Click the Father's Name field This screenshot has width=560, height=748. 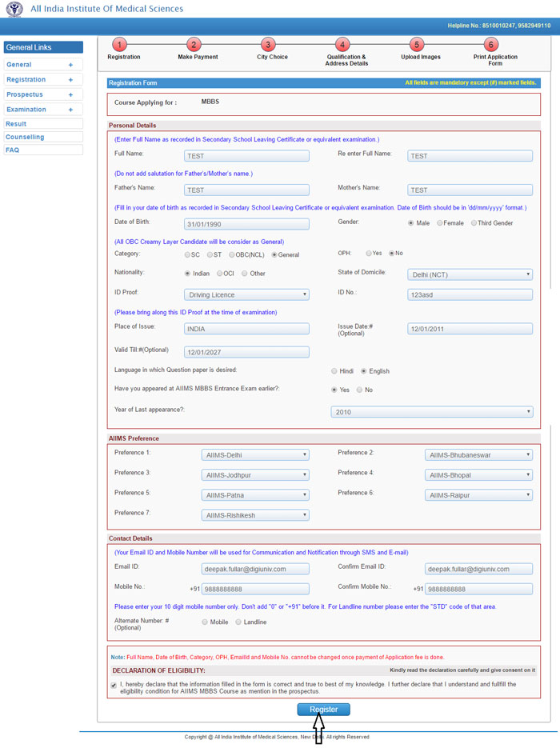coord(246,190)
